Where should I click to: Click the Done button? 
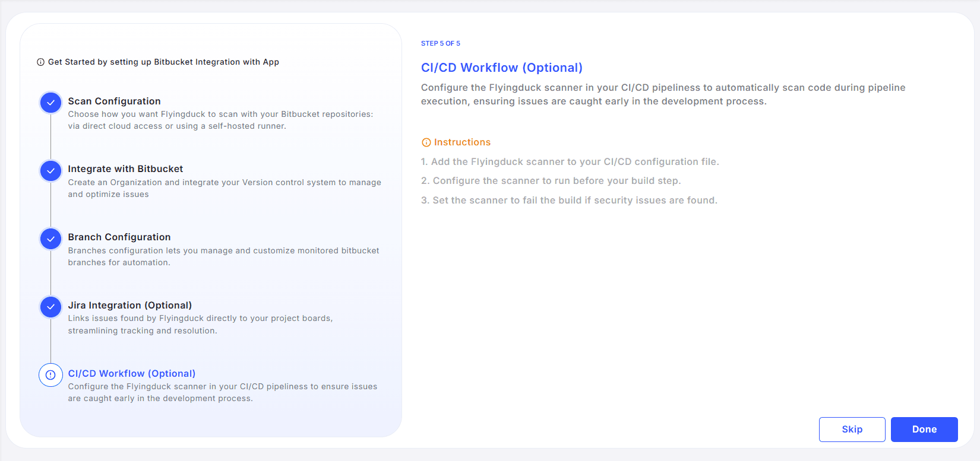click(x=924, y=430)
